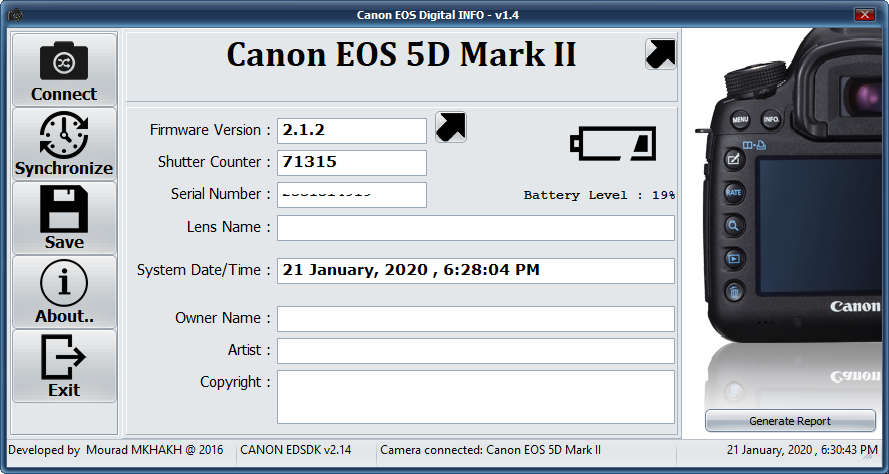Click the Copyright label
This screenshot has width=889, height=474.
[235, 382]
